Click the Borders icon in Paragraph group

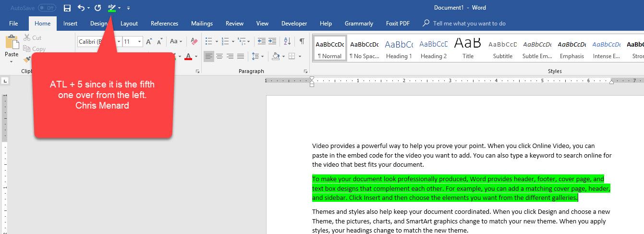click(292, 56)
